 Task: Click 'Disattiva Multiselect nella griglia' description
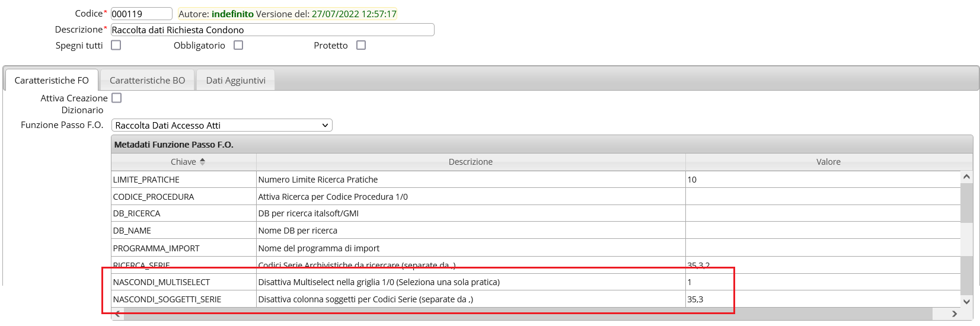[379, 282]
